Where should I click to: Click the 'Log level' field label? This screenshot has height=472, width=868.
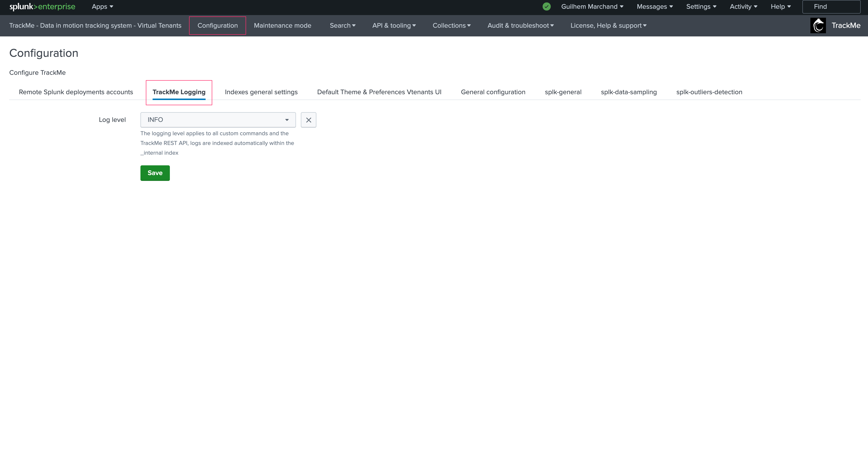pos(112,120)
